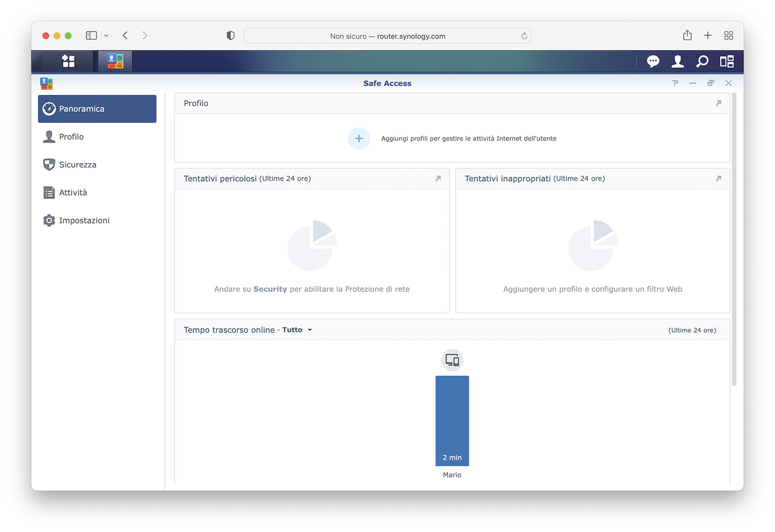Open the notifications speech bubble icon
Viewport: 775px width, 532px height.
[x=653, y=61]
